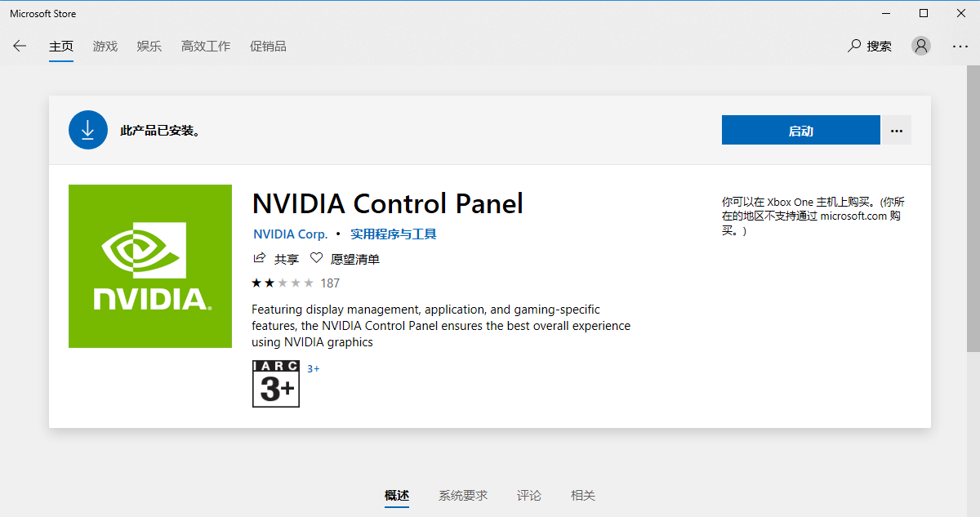Select the 相关 section tab
980x517 pixels.
583,495
